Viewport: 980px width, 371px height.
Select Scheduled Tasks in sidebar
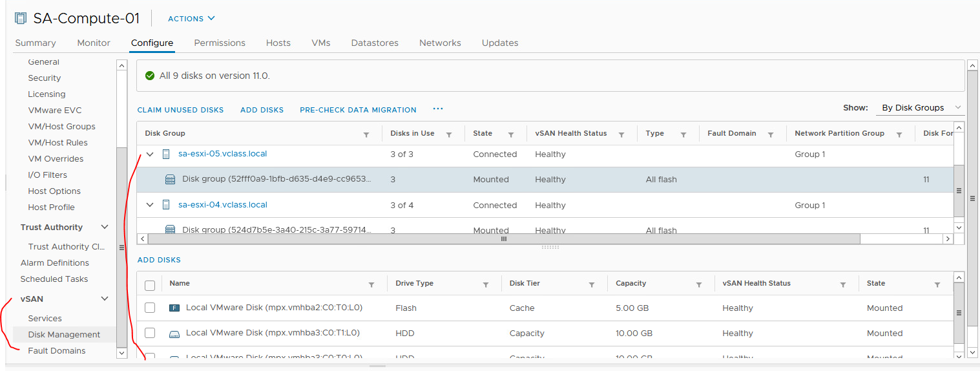point(54,279)
